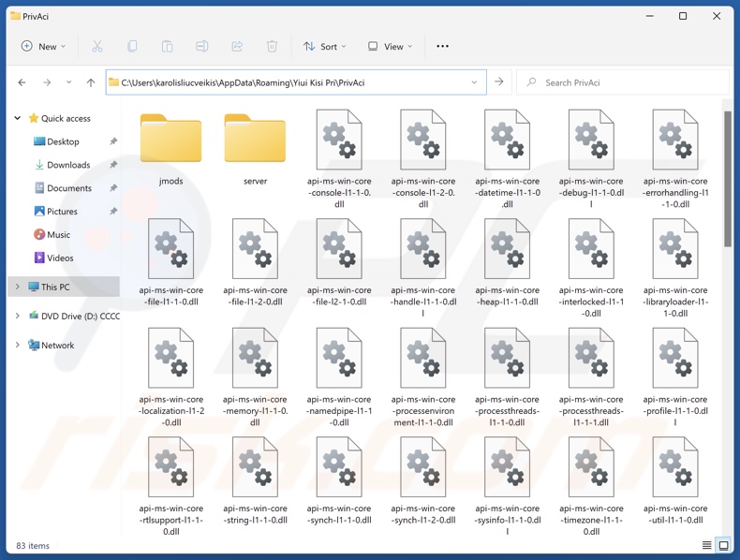Image resolution: width=740 pixels, height=560 pixels.
Task: Select the api-ms-win-core-processenvironment-l1-1-0.dll label
Action: pos(423,410)
